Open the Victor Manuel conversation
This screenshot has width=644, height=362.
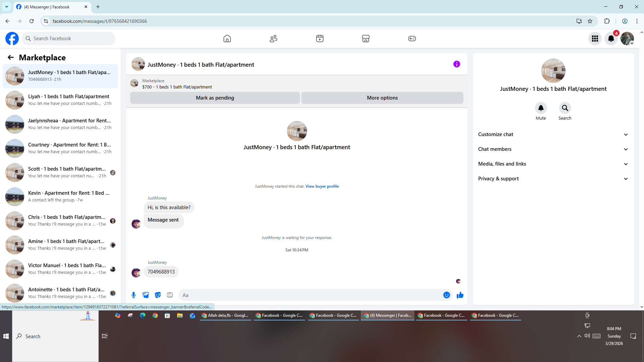60,269
